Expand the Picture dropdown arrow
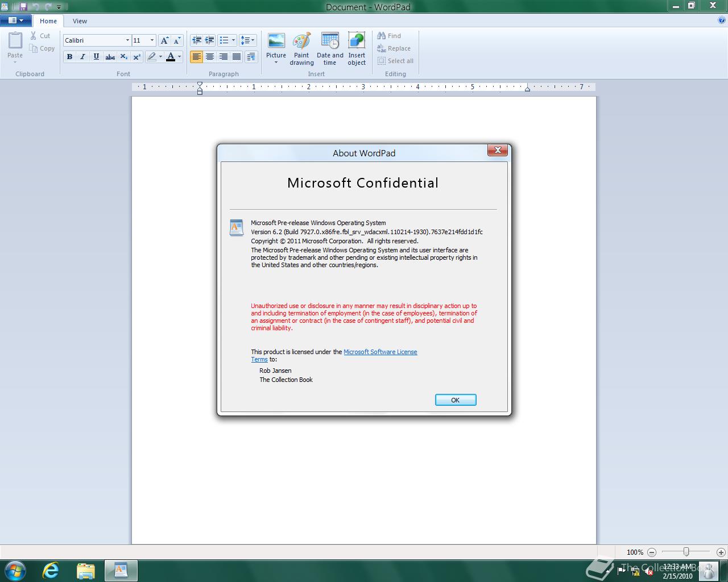The width and height of the screenshot is (728, 582). point(276,63)
